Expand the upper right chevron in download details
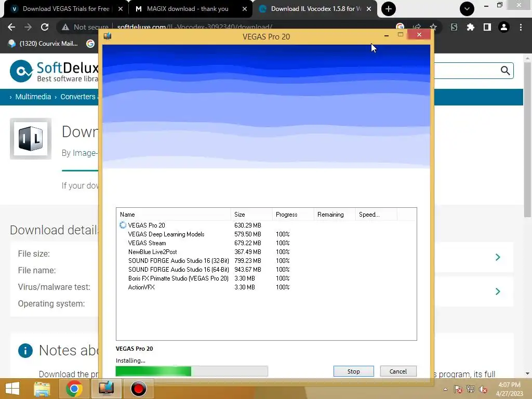Viewport: 532px width, 399px height. pos(498,257)
